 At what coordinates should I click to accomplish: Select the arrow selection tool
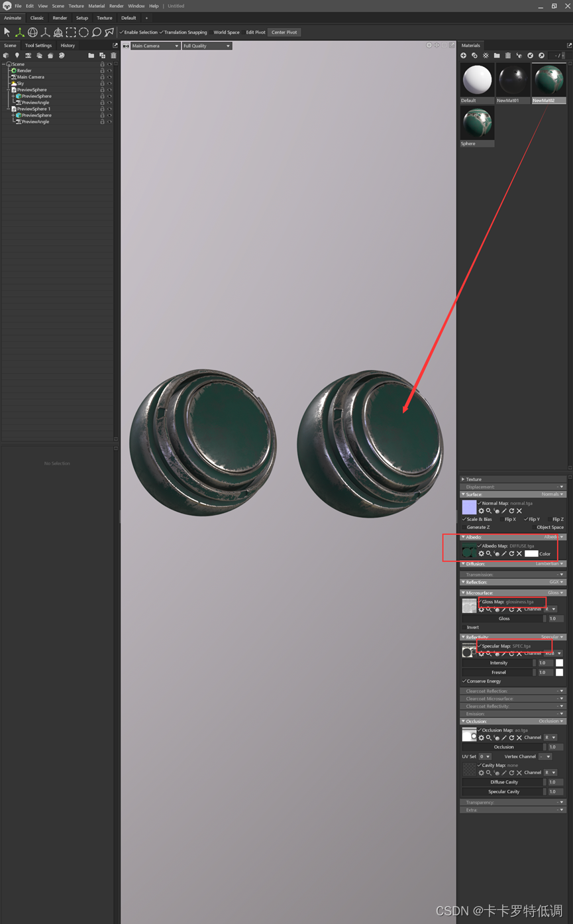point(7,32)
